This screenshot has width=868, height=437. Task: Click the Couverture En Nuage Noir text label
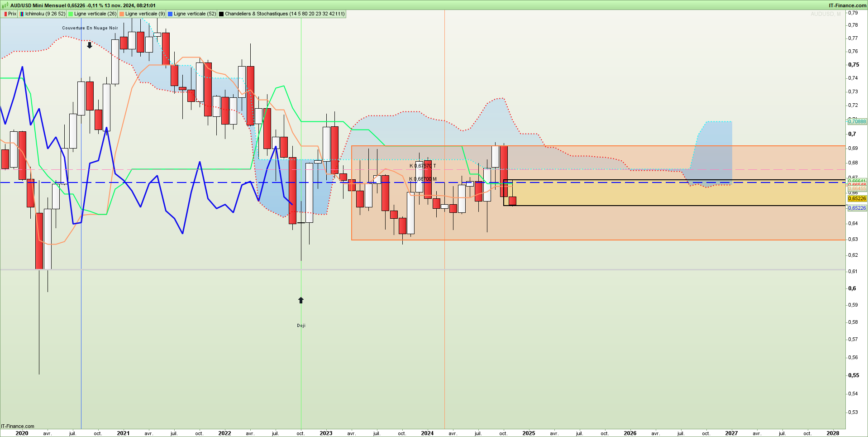(90, 28)
